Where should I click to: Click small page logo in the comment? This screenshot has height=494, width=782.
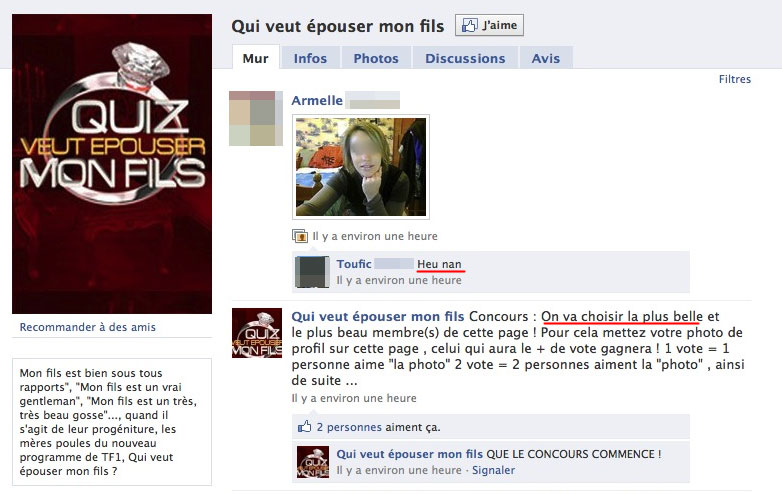313,462
